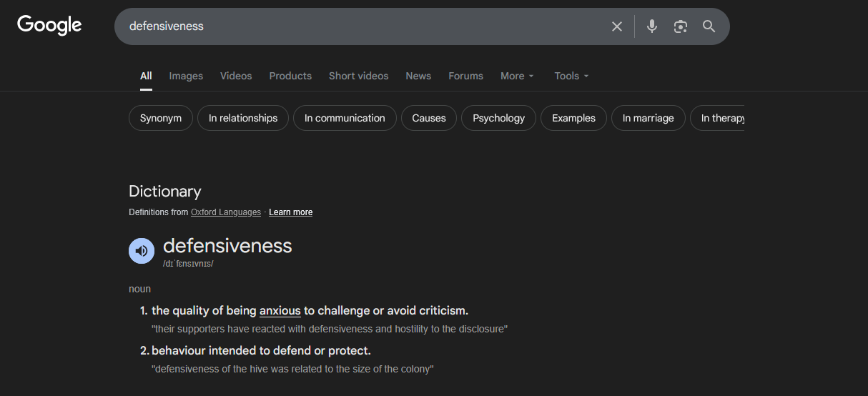868x396 pixels.
Task: Select the In marriage chip
Action: [x=648, y=118]
